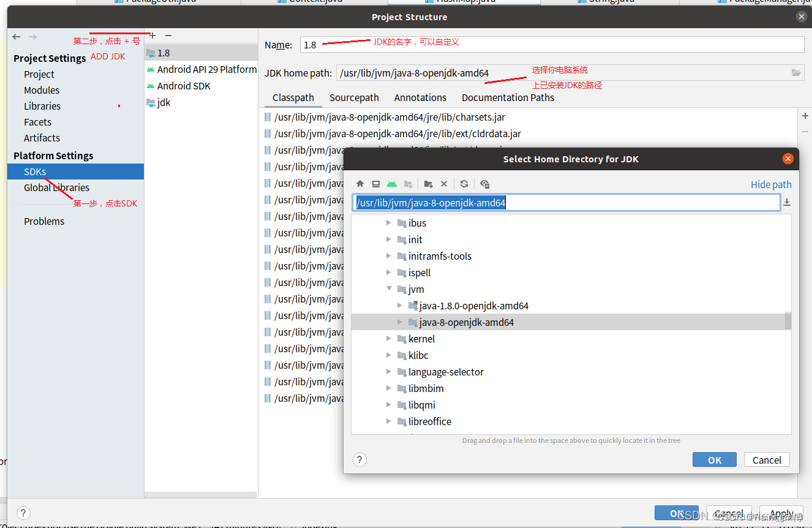Expand the libmbim folder
Image resolution: width=812 pixels, height=528 pixels.
pyautogui.click(x=389, y=388)
